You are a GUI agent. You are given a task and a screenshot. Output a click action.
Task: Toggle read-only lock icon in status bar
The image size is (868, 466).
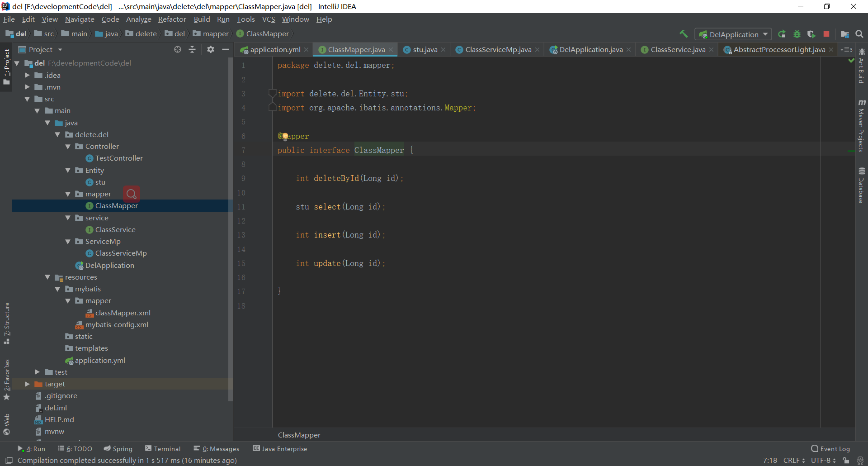pyautogui.click(x=846, y=461)
